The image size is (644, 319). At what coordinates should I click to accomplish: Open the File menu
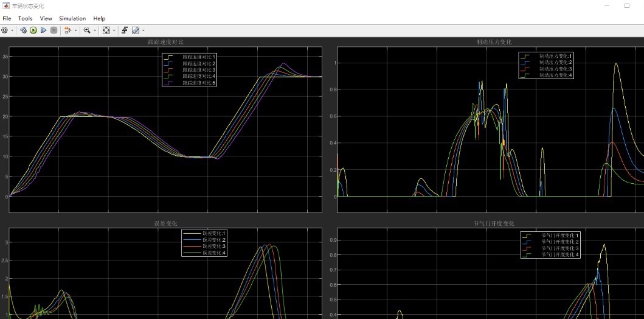pos(7,18)
